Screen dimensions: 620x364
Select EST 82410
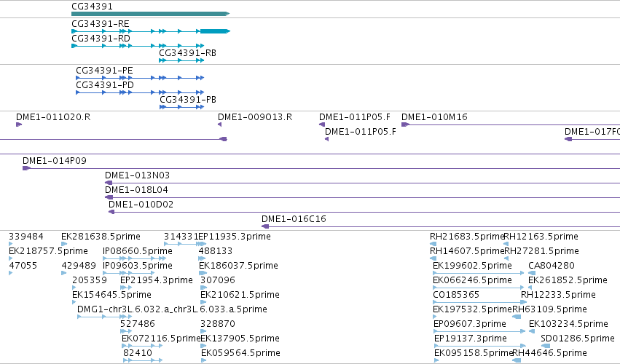pos(138,354)
